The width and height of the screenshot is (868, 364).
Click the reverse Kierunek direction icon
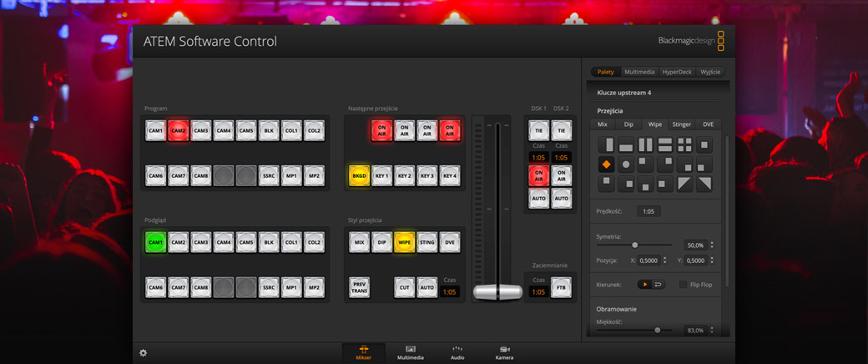click(659, 285)
